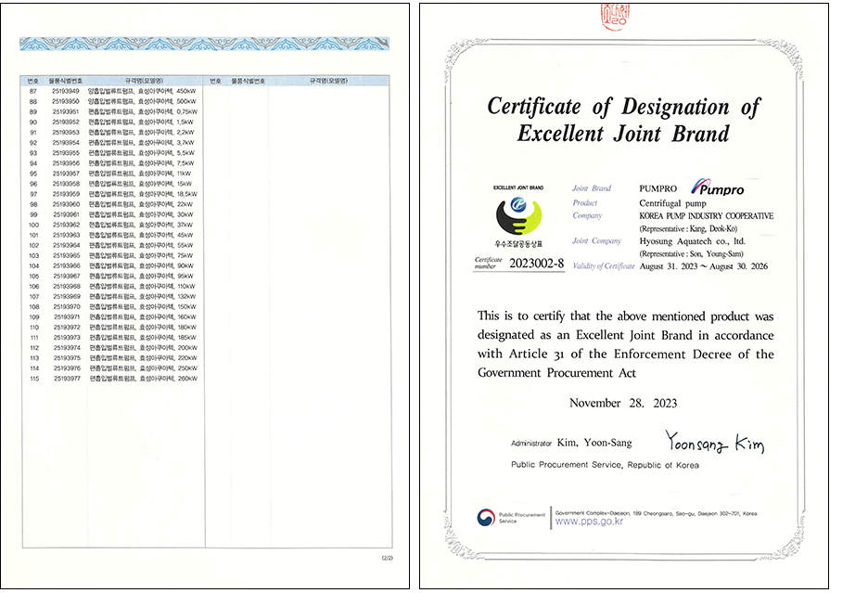
Task: Select row 115 ID 25193977
Action: click(67, 379)
